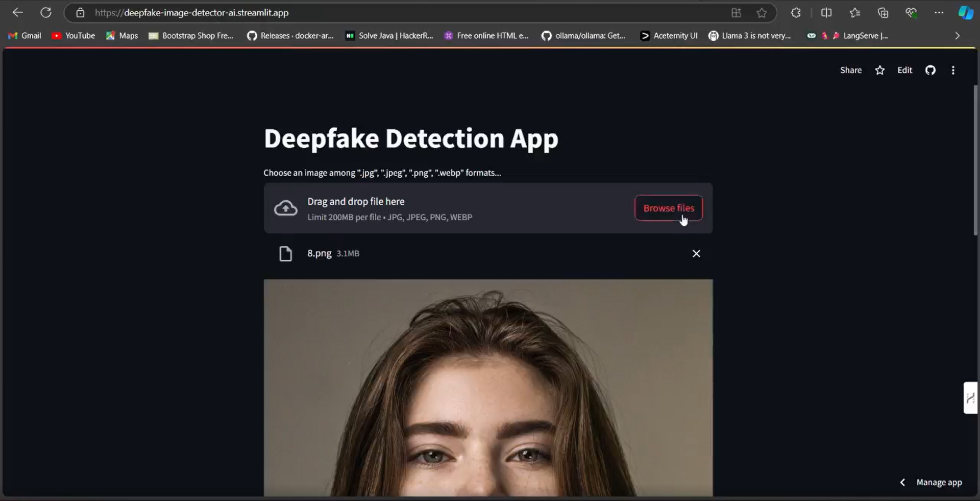This screenshot has width=980, height=501.
Task: Open the browser extensions puzzle icon
Action: coord(796,13)
